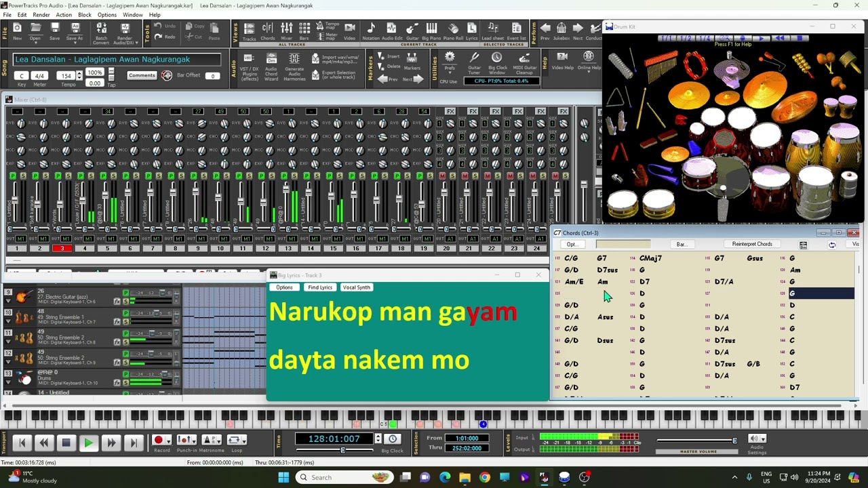Open the Lead sheet view
This screenshot has height=488, width=868.
coord(493,31)
